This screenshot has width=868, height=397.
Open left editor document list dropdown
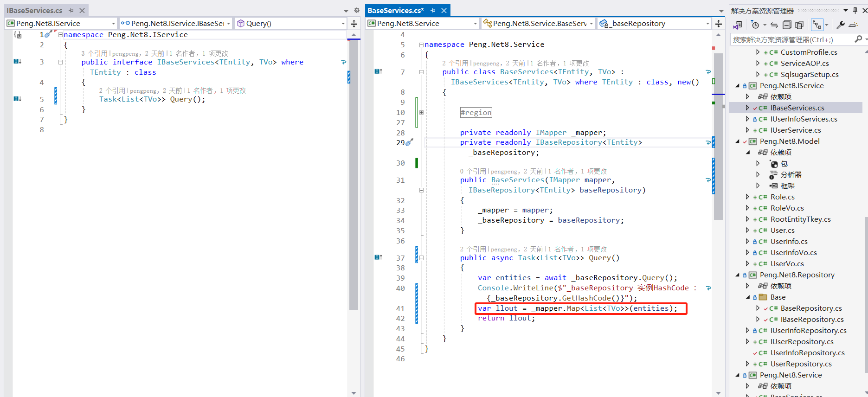point(346,11)
